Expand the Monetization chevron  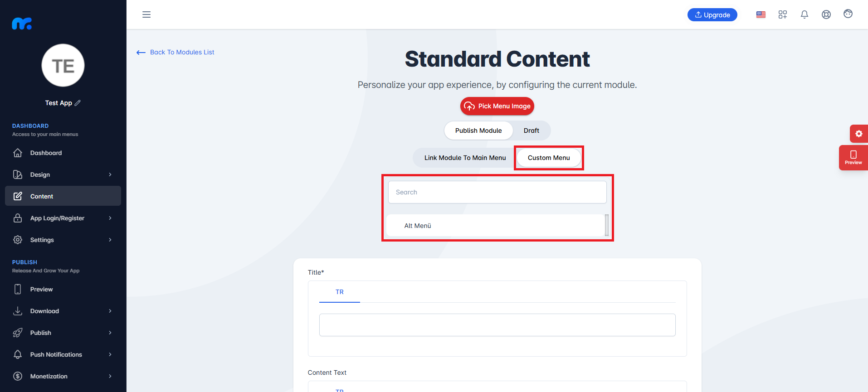point(110,376)
